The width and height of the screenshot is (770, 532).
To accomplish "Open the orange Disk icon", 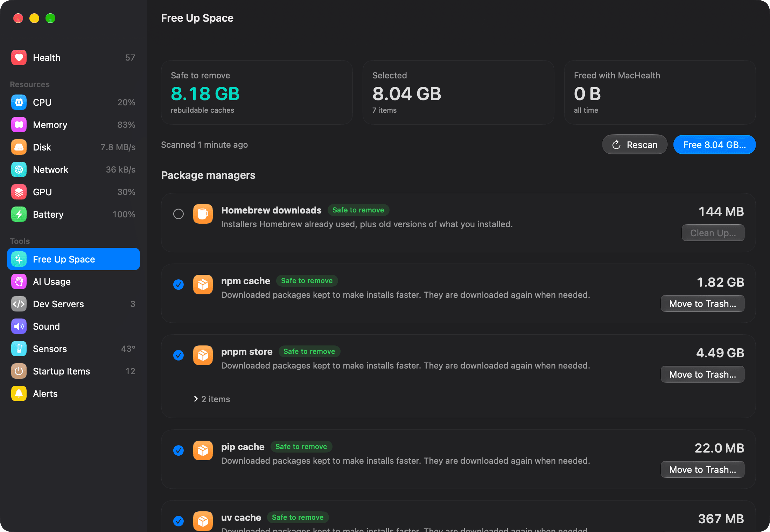I will 19,147.
